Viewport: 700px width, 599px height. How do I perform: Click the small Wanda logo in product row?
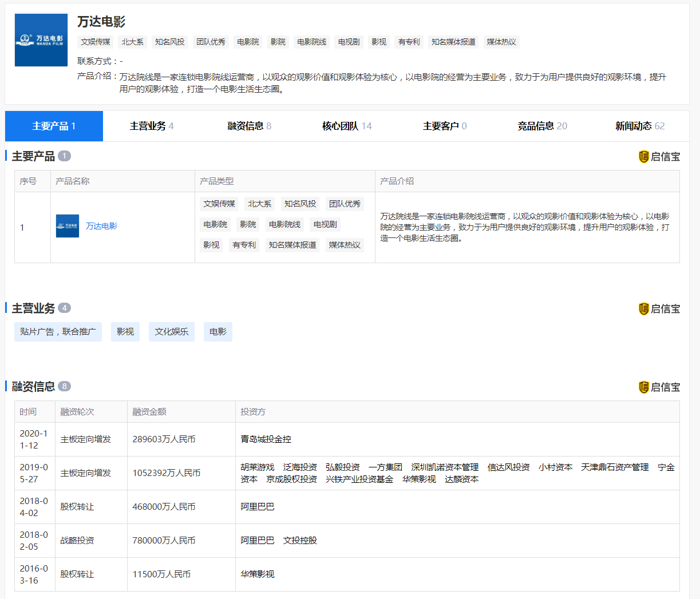click(68, 226)
